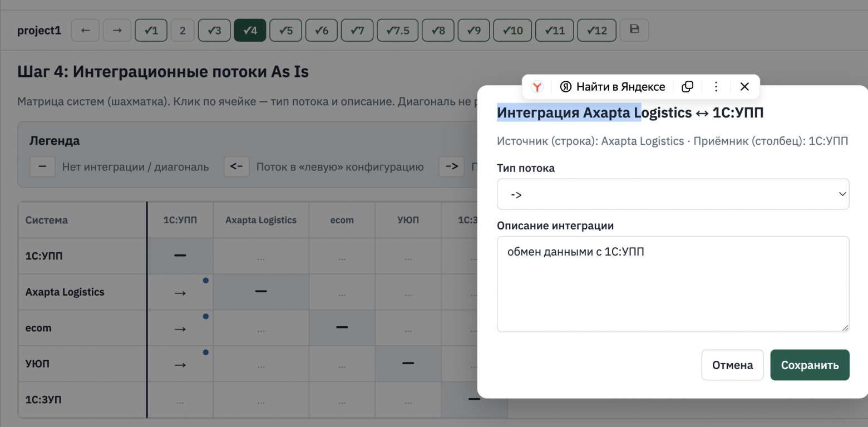Open the Тип потока dropdown

click(673, 194)
